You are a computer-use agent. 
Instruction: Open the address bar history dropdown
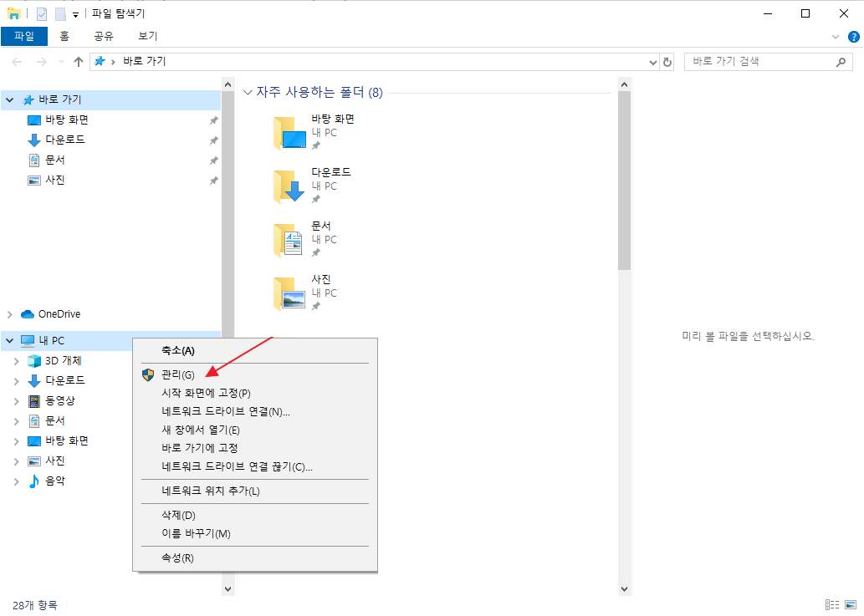[653, 62]
